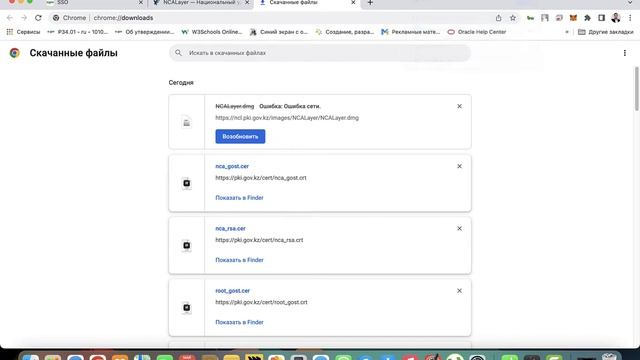Open the Рекламные мате... bookmark
Screen dimensions: 640x360
tap(411, 32)
